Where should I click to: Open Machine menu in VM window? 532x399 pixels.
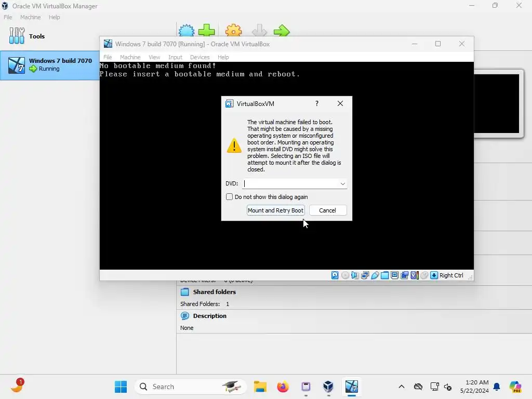pos(130,57)
